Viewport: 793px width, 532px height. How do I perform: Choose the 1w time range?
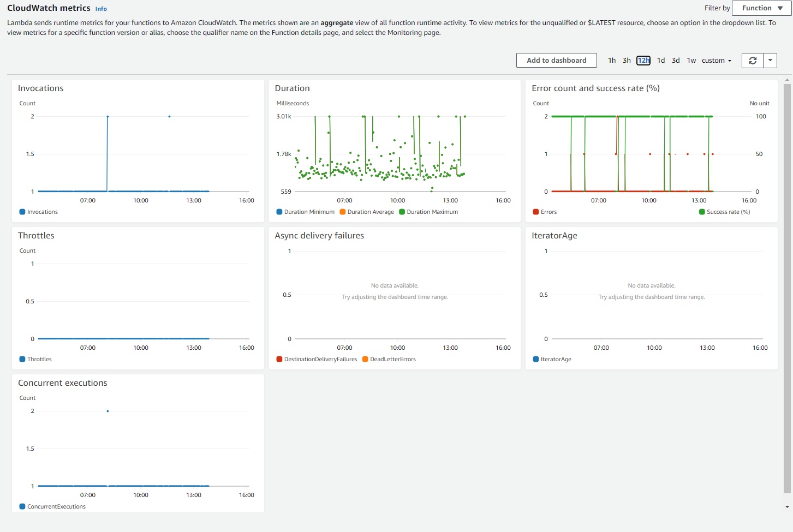pyautogui.click(x=691, y=61)
